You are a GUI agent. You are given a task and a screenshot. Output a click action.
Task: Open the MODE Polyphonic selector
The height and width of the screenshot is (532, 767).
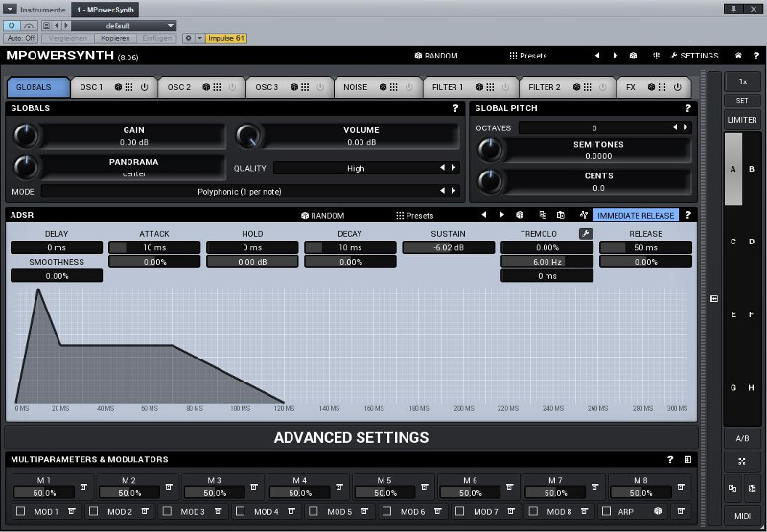(239, 191)
